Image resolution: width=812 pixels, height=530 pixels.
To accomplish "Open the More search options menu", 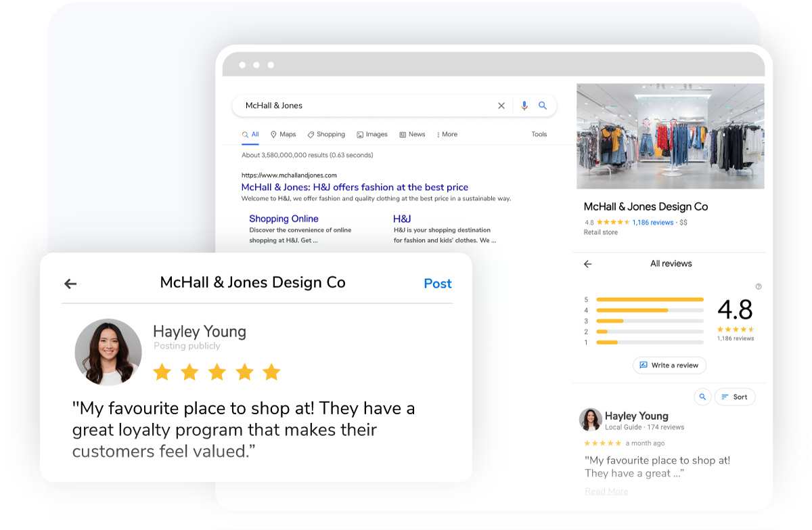I will pyautogui.click(x=447, y=134).
